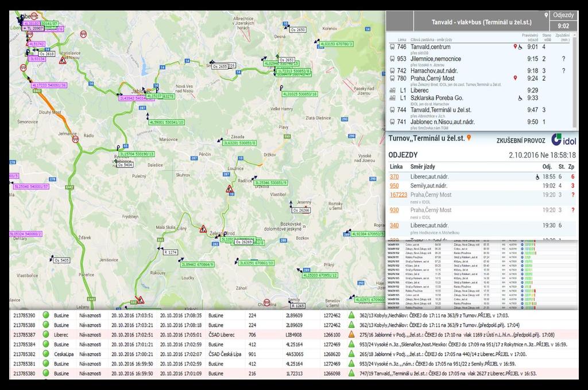Screen dimensions: 588x390
Task: Click the bus icon for line 741
Action: click(x=392, y=122)
